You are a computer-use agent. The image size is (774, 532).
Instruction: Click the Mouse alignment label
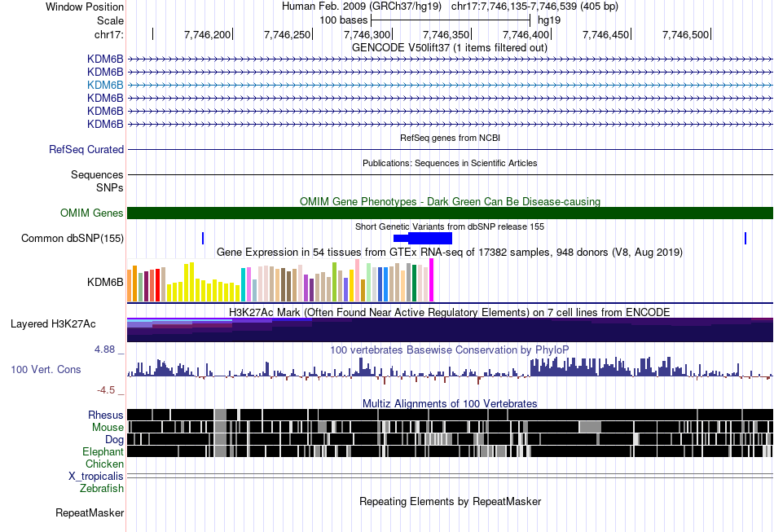coord(108,428)
